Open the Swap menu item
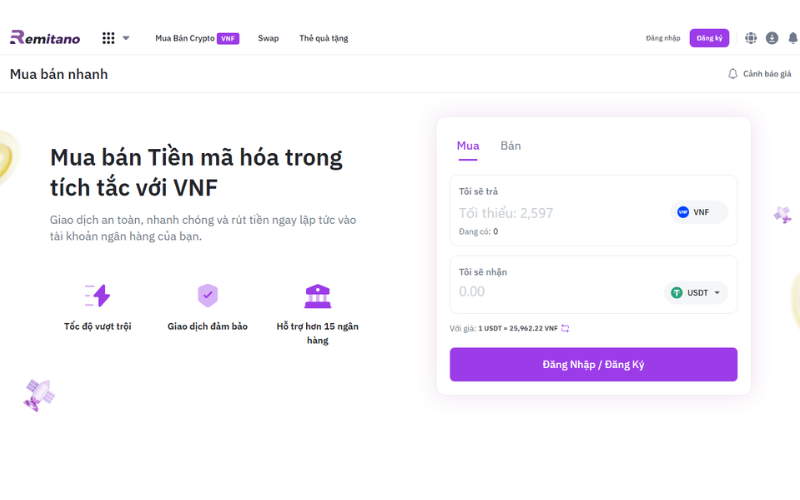The image size is (800, 500). [x=268, y=38]
